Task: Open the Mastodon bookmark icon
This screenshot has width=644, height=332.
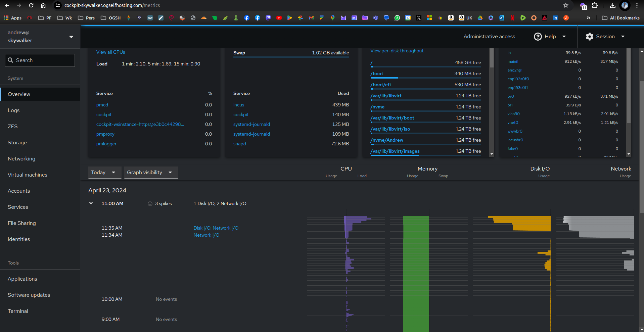Action: coord(268,18)
